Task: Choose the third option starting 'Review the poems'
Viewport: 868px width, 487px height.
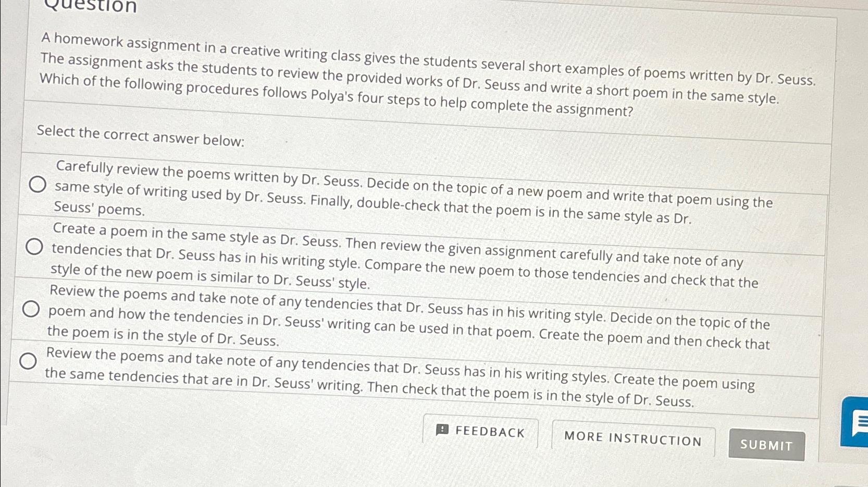Action: click(30, 309)
